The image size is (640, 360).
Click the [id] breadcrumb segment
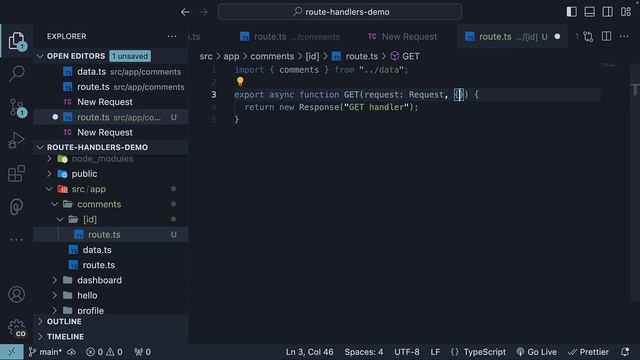tap(312, 56)
